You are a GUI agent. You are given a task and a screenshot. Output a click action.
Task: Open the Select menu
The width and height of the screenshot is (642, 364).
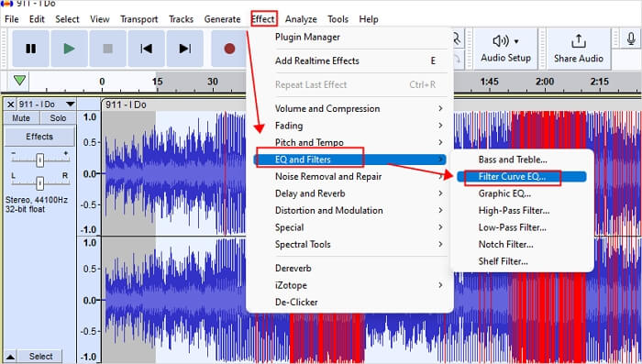pyautogui.click(x=67, y=19)
